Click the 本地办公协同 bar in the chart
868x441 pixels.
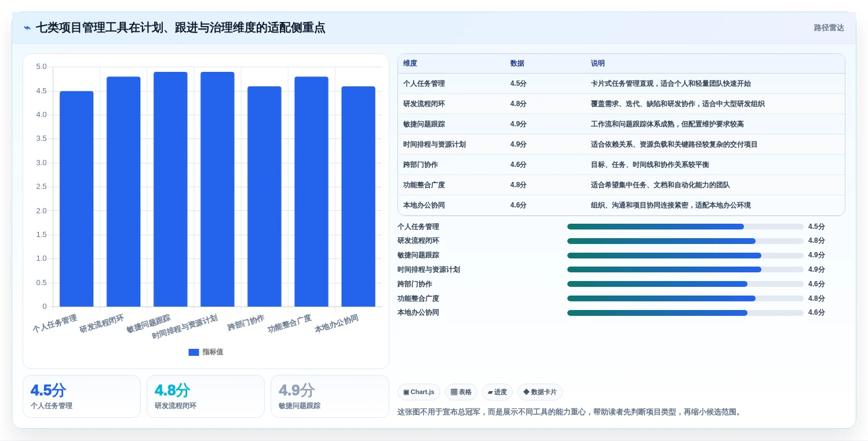[x=358, y=196]
